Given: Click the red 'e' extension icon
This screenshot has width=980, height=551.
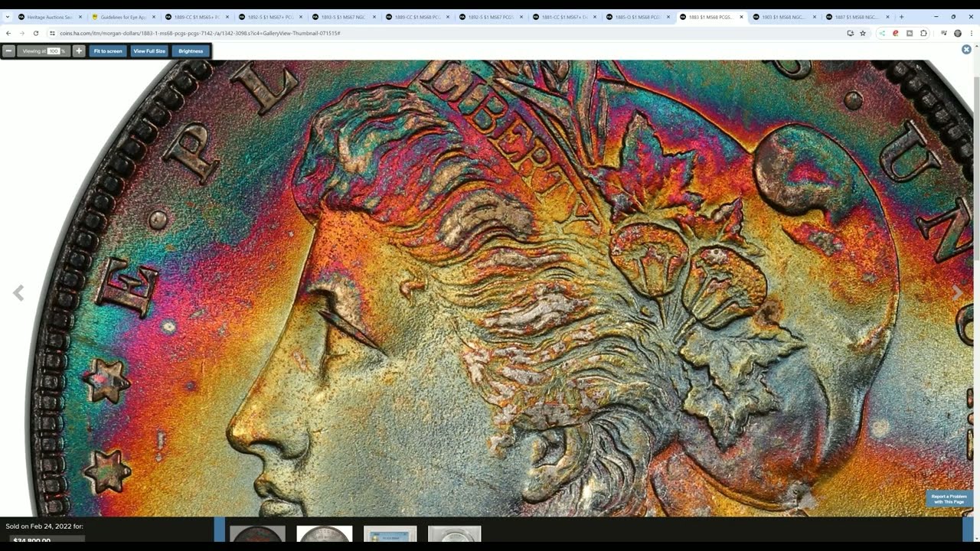Looking at the screenshot, I should coord(896,34).
